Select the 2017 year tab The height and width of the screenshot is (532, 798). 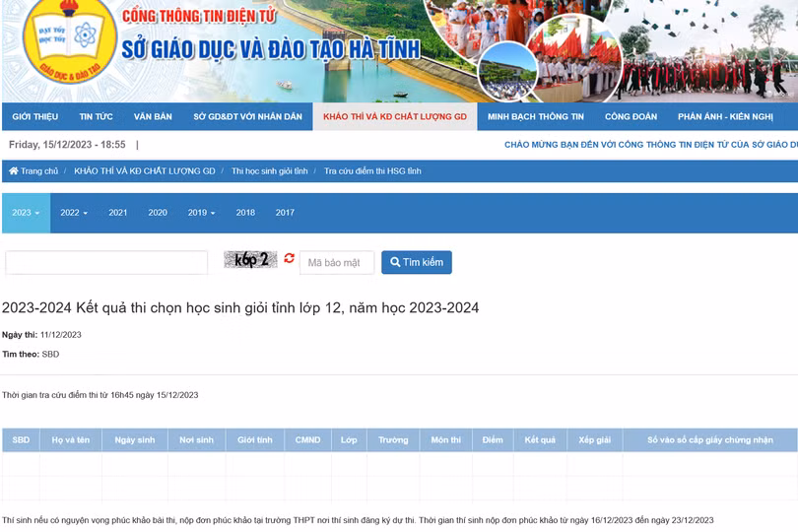285,213
